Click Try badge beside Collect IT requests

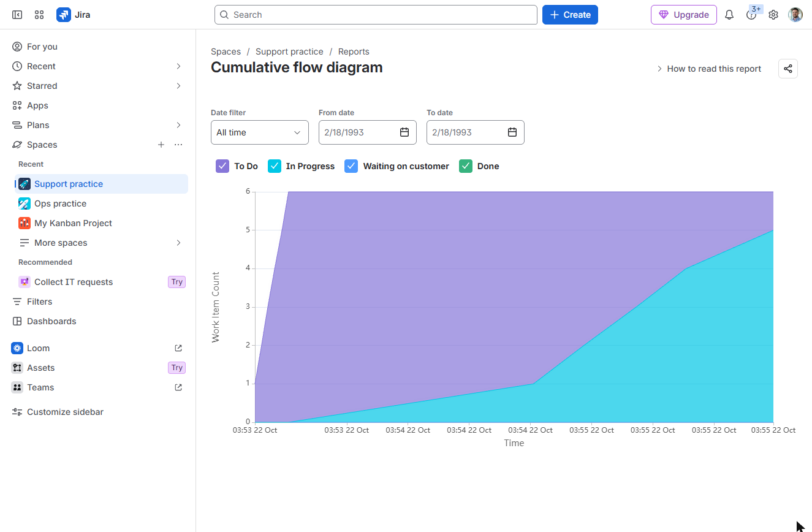tap(177, 282)
